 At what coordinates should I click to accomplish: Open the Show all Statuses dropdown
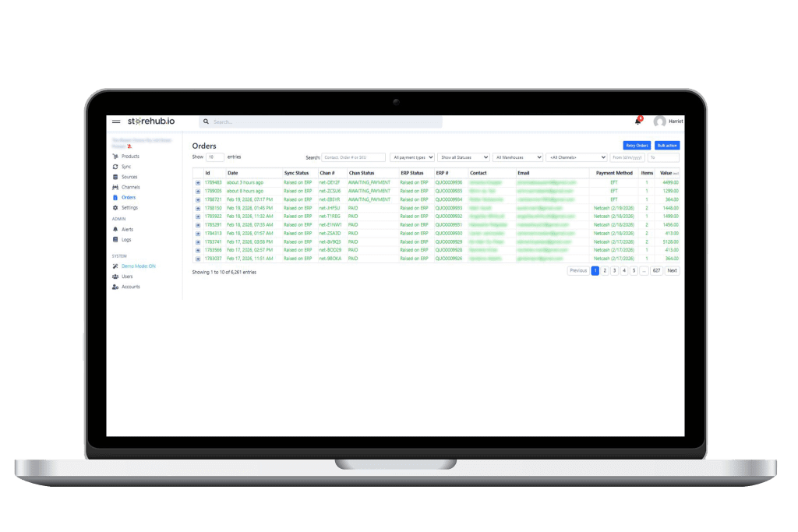[464, 157]
